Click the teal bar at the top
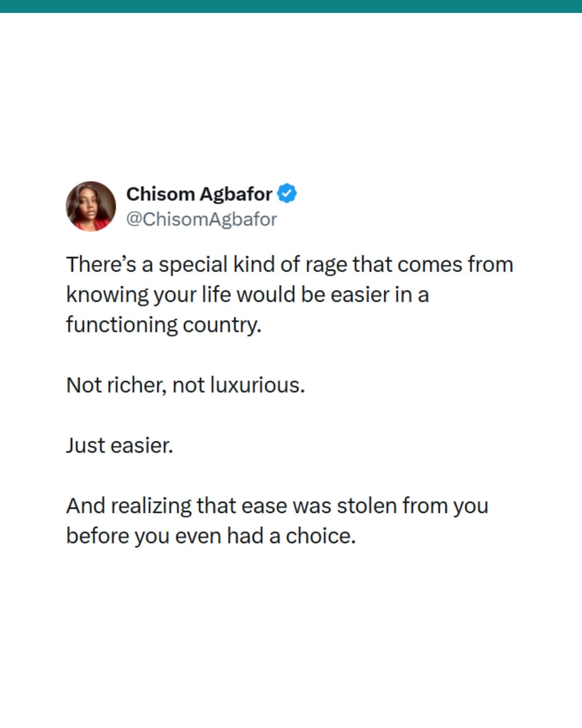This screenshot has width=582, height=728. (291, 6)
